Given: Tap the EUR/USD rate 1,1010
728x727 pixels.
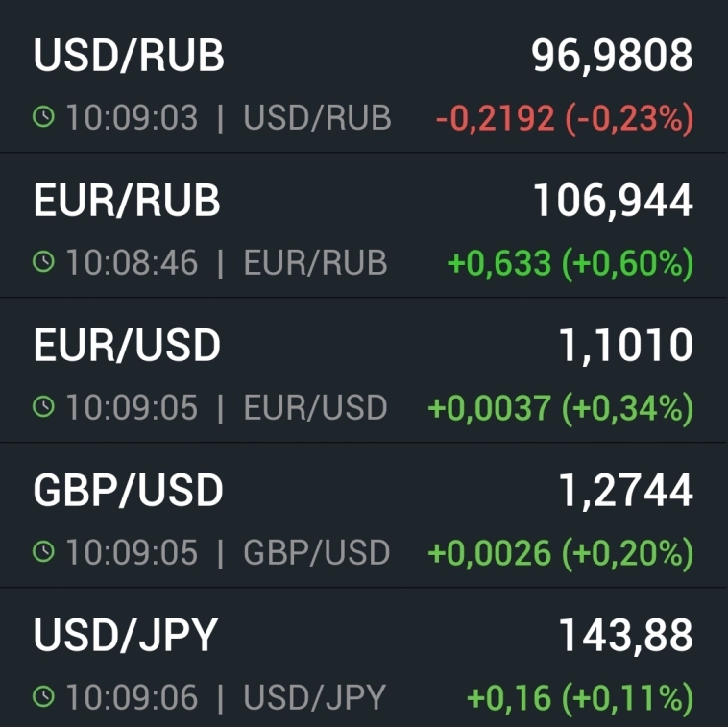Looking at the screenshot, I should tap(625, 347).
